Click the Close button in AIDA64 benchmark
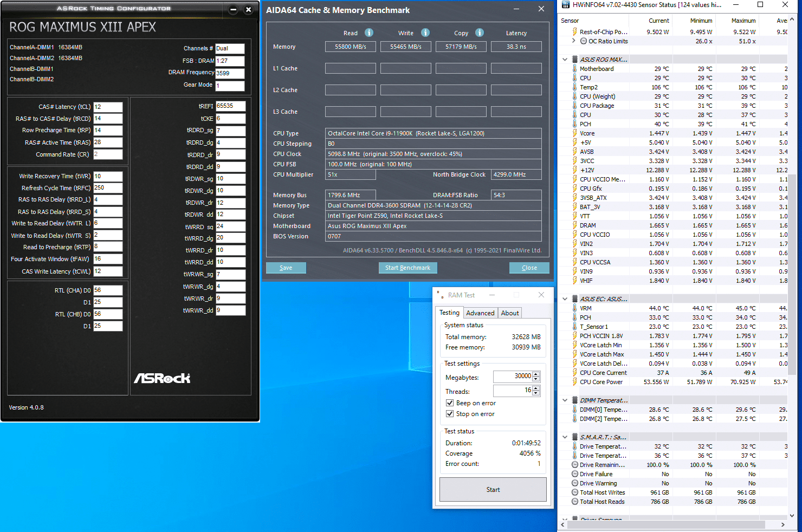The image size is (802, 532). coord(529,268)
